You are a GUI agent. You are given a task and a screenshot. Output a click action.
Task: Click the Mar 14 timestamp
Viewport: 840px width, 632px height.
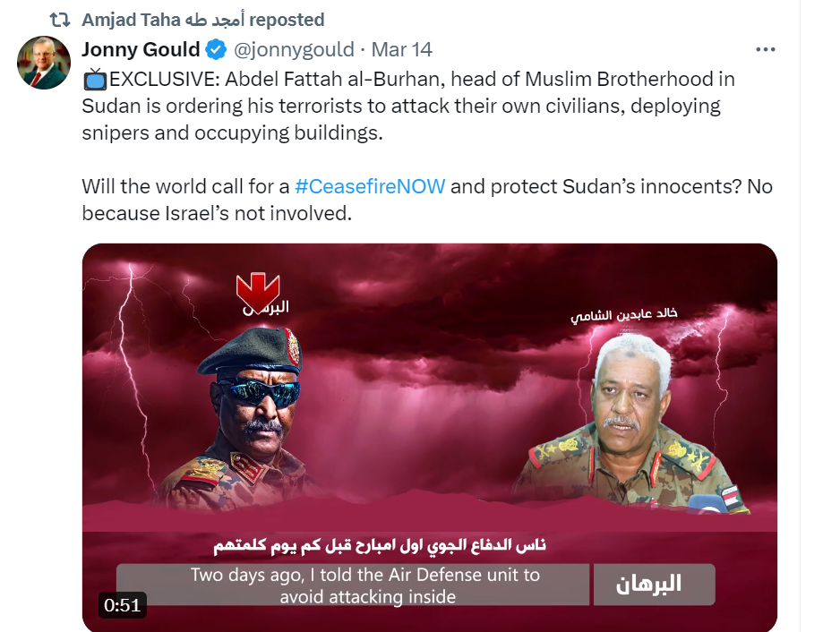point(402,49)
